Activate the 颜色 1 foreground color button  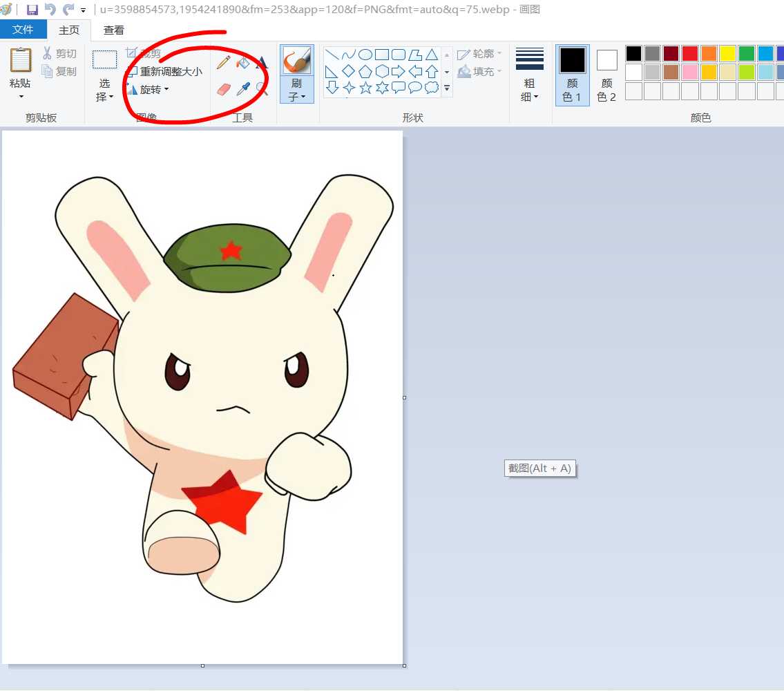click(x=573, y=75)
